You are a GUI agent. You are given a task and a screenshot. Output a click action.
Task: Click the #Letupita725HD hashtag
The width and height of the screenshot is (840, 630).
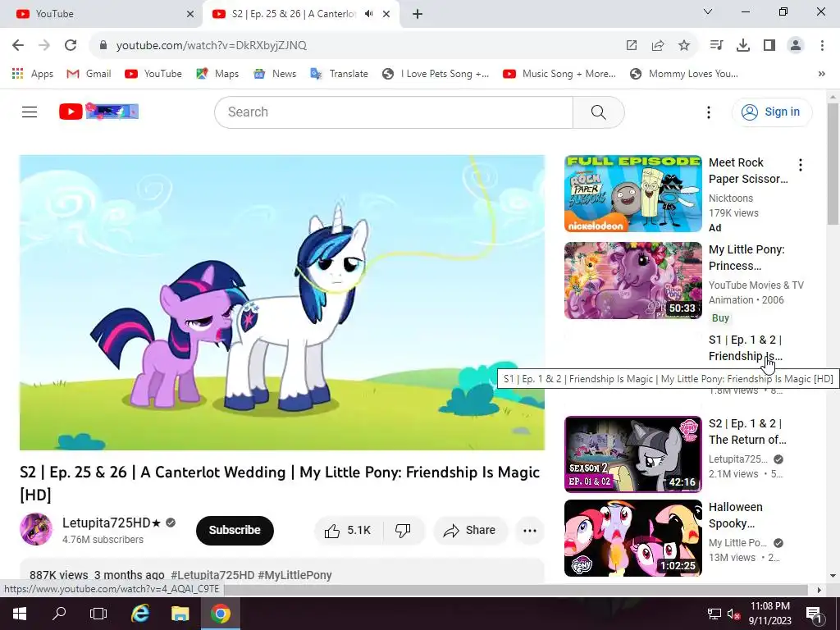click(212, 575)
